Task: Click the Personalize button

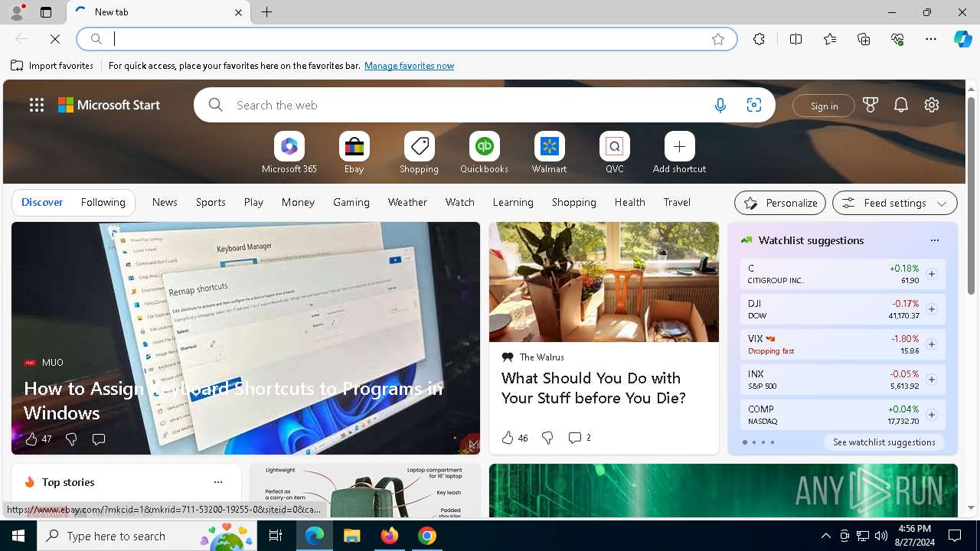Action: [x=780, y=203]
